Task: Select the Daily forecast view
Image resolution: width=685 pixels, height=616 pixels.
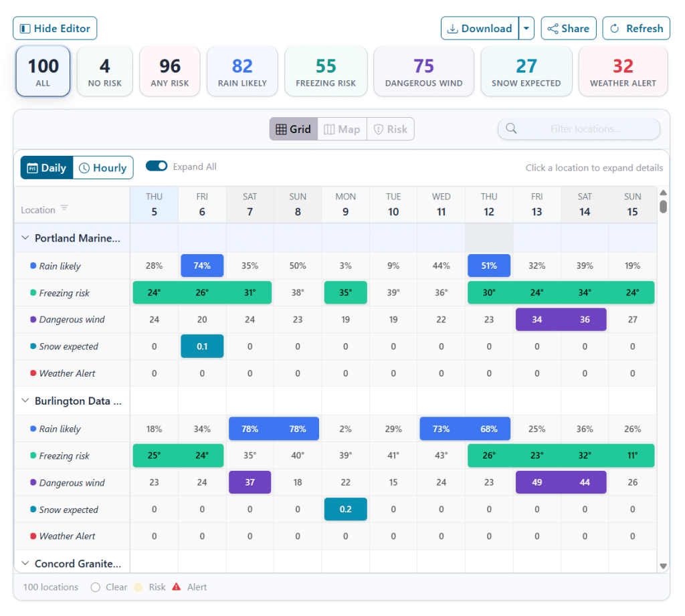Action: tap(47, 168)
